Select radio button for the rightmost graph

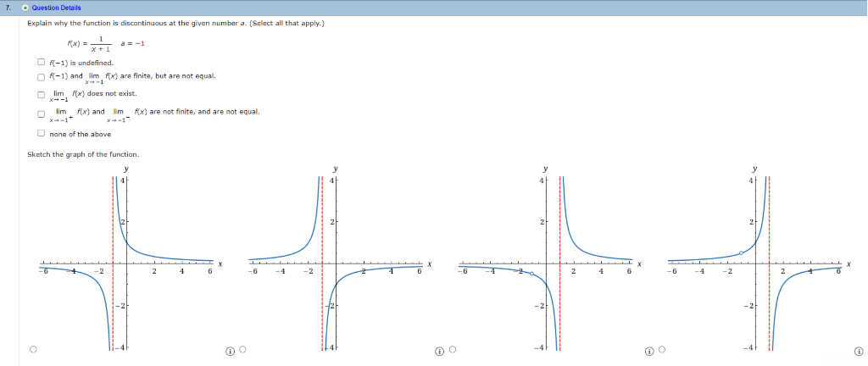point(661,349)
